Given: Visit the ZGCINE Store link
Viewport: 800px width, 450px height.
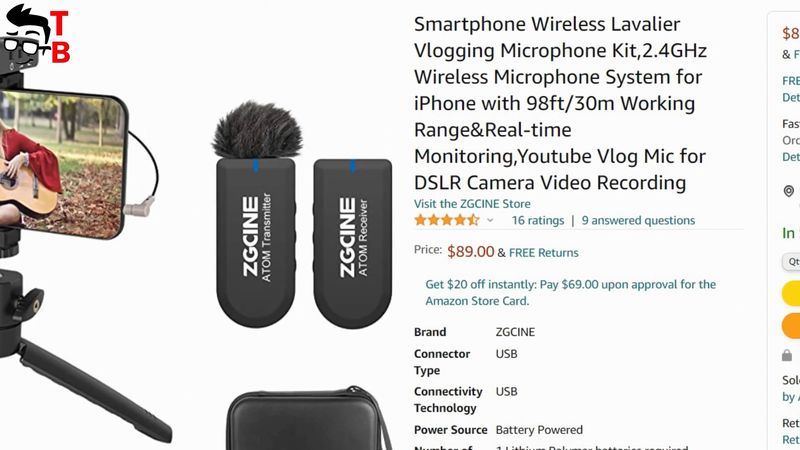Looking at the screenshot, I should pos(472,204).
